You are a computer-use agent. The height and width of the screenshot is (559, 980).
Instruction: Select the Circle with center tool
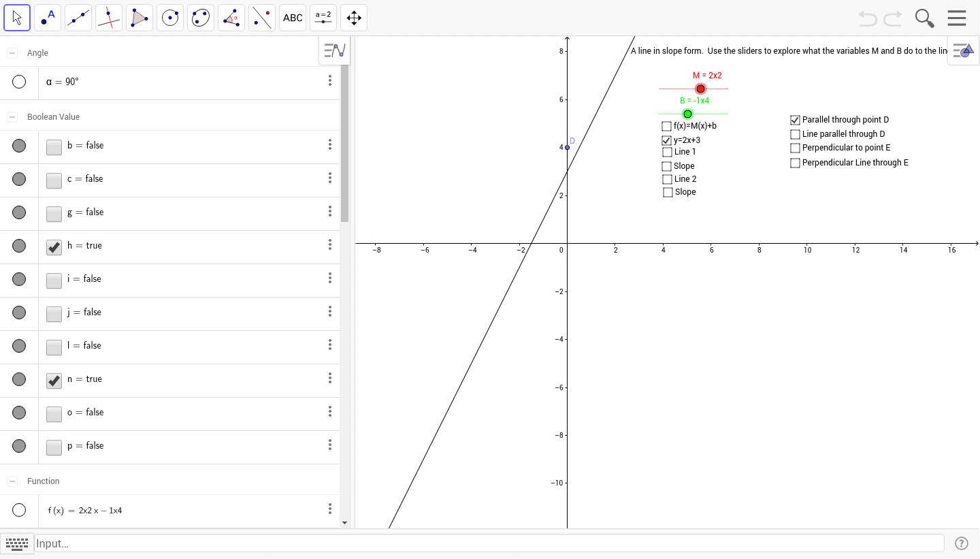click(170, 18)
